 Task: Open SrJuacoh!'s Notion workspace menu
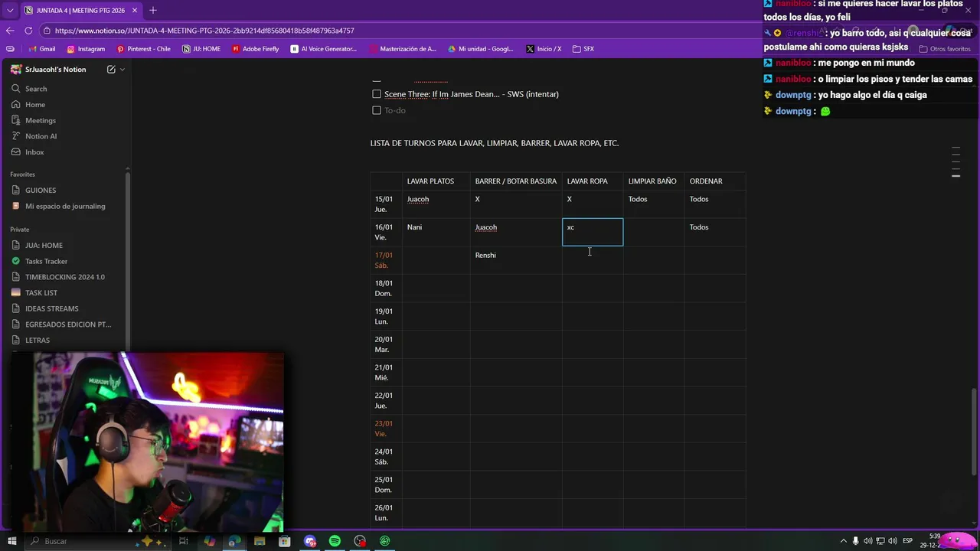coord(55,70)
